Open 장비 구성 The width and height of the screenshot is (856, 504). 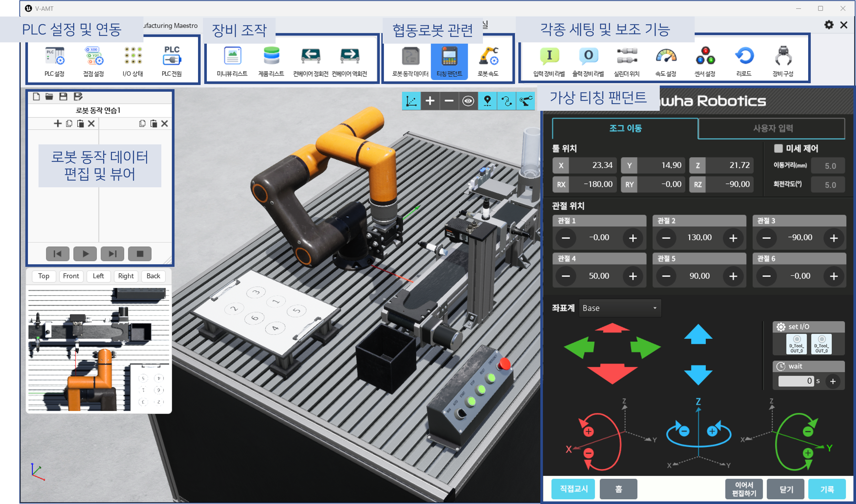coord(783,61)
